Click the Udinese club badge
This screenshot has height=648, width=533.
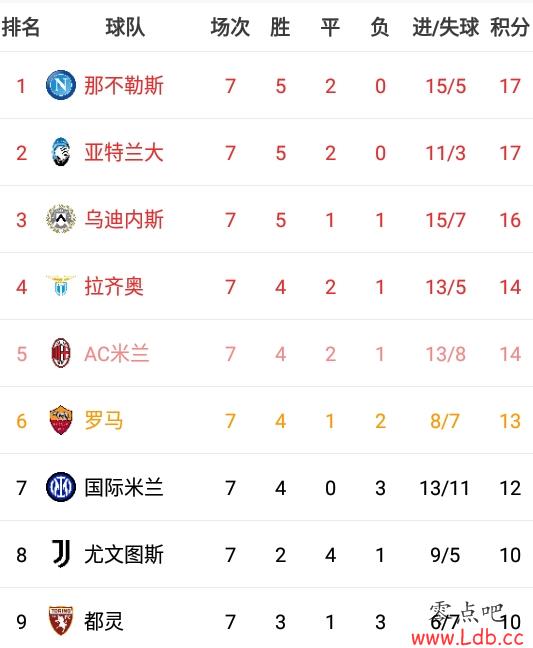pyautogui.click(x=61, y=219)
